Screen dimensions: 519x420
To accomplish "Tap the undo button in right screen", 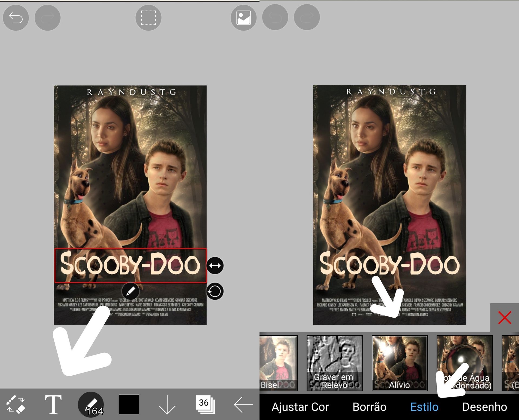I will coord(275,17).
